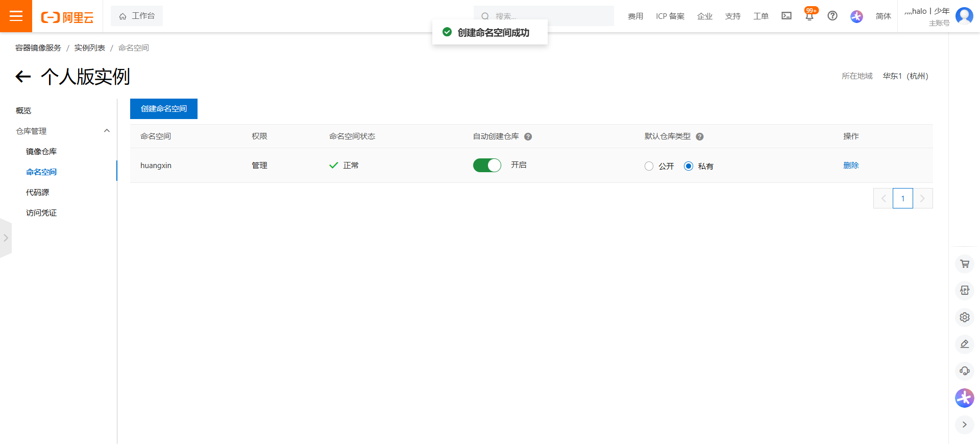This screenshot has width=980, height=444.
Task: Open the 工作台 workbench button
Action: click(x=137, y=16)
